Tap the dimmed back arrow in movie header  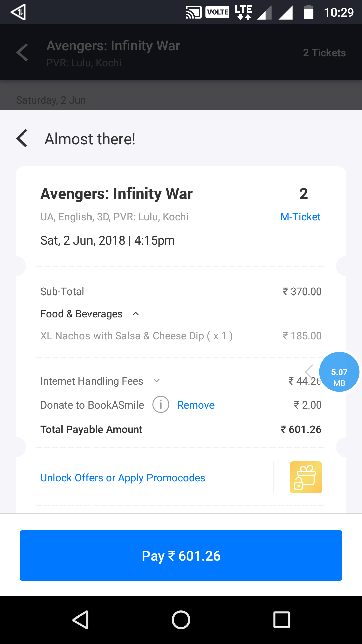pyautogui.click(x=22, y=53)
